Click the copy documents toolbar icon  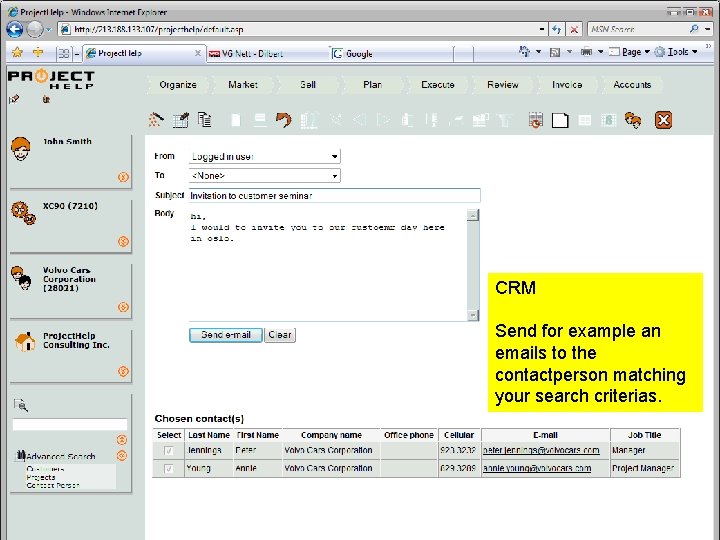tap(205, 119)
